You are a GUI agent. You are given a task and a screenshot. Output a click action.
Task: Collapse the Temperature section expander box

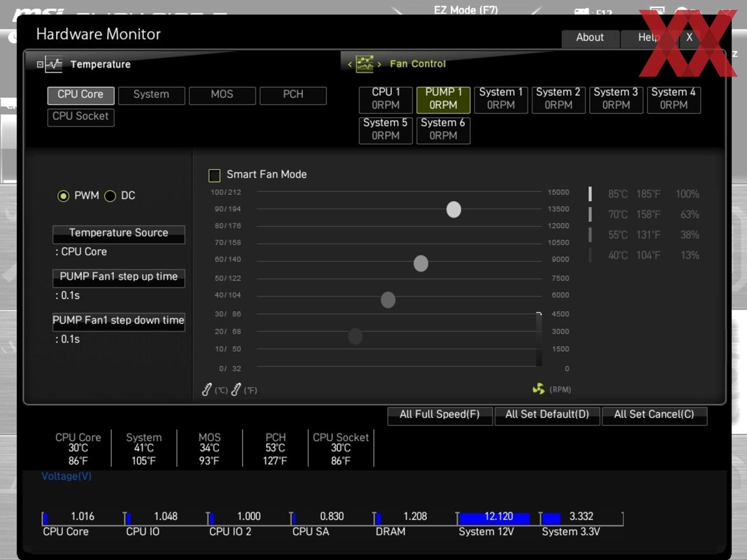coord(40,64)
